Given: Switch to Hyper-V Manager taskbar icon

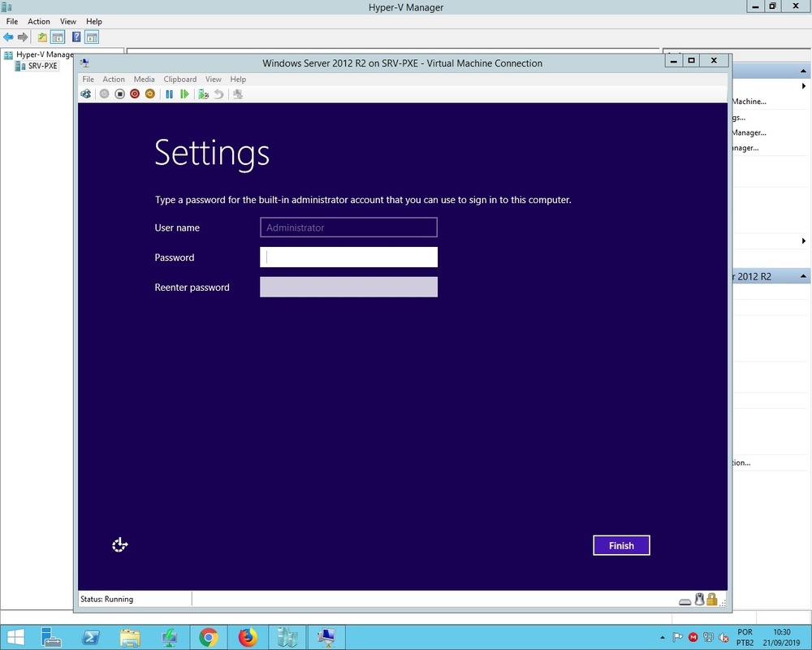Looking at the screenshot, I should coord(287,637).
